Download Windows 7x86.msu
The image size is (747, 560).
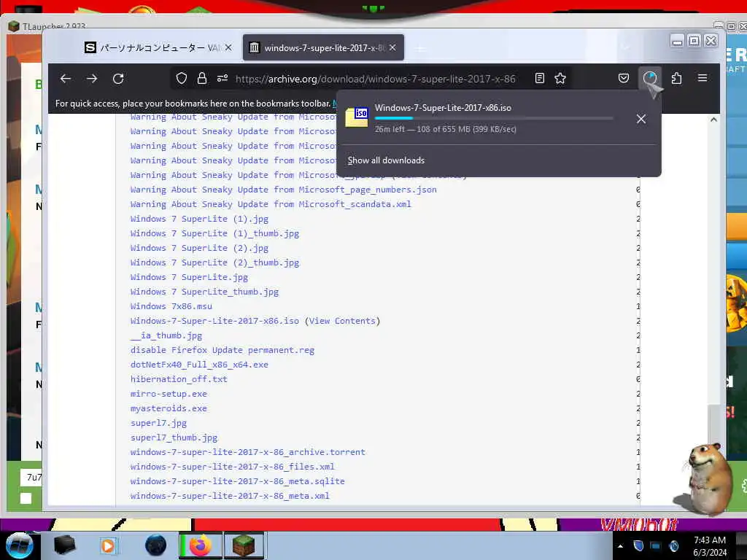(x=171, y=306)
